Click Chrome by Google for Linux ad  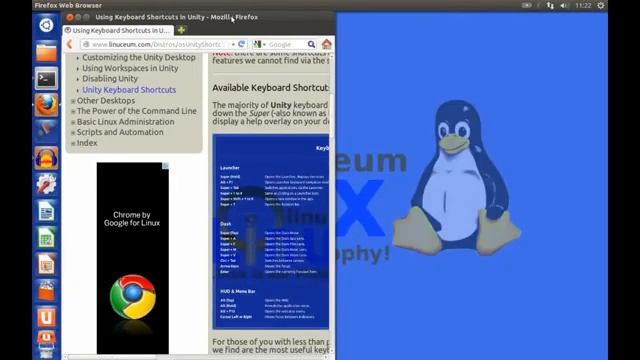[x=133, y=258]
